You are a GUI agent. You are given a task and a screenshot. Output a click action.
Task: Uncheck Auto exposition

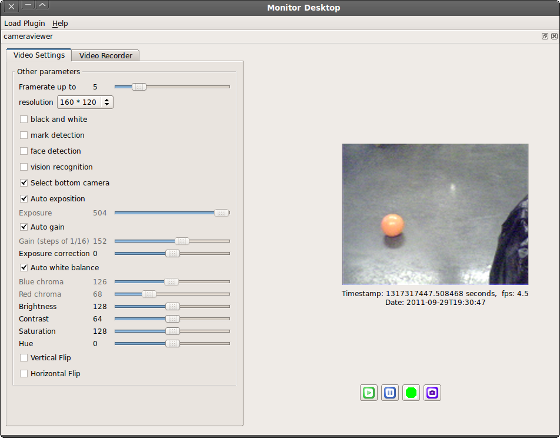pyautogui.click(x=24, y=198)
